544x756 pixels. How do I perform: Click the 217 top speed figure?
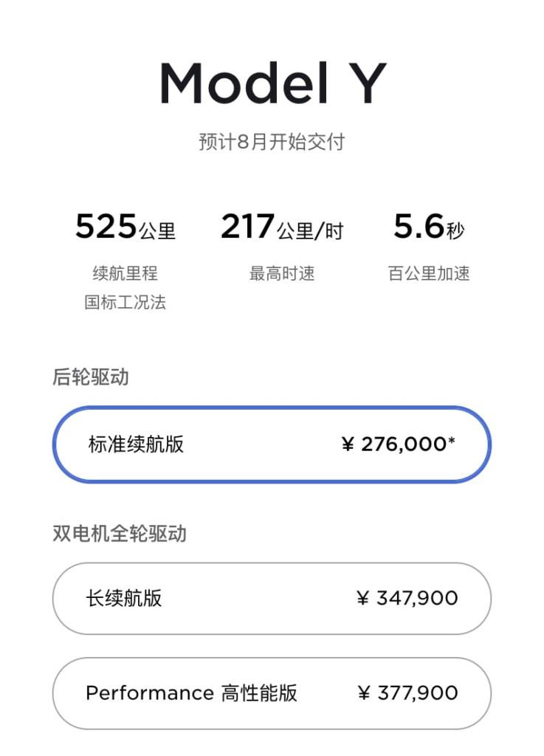click(x=248, y=227)
